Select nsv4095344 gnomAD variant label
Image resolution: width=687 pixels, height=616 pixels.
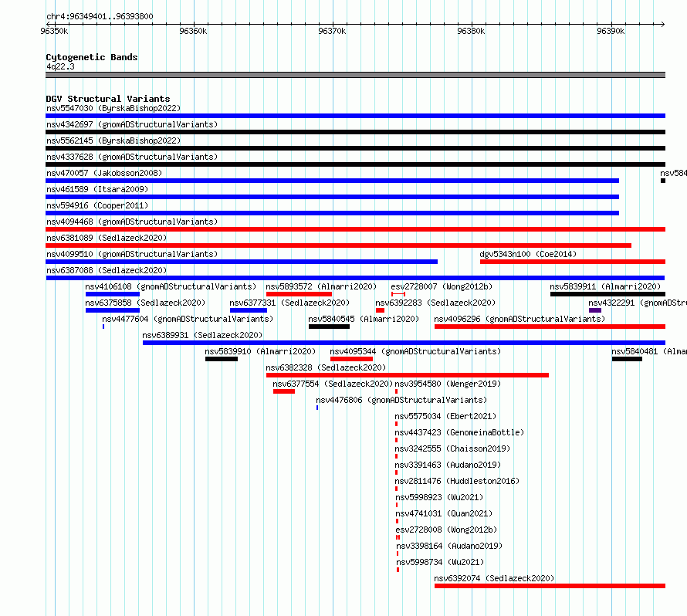point(415,351)
